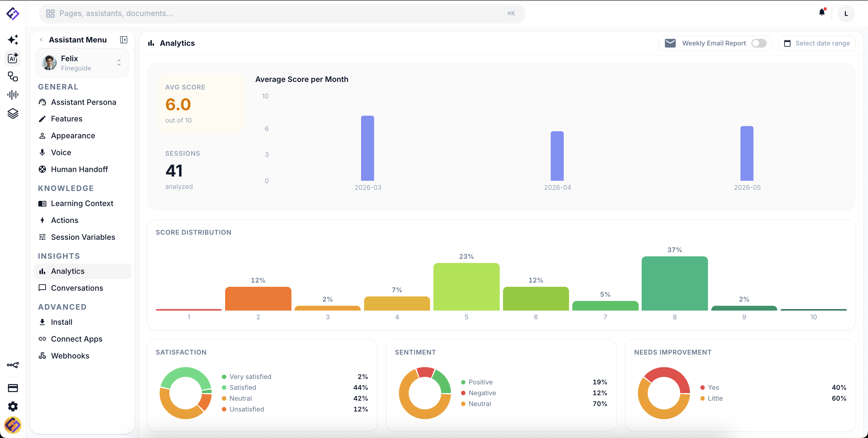Image resolution: width=868 pixels, height=438 pixels.
Task: Open the workflow nodes icon in the left rail
Action: [x=13, y=77]
